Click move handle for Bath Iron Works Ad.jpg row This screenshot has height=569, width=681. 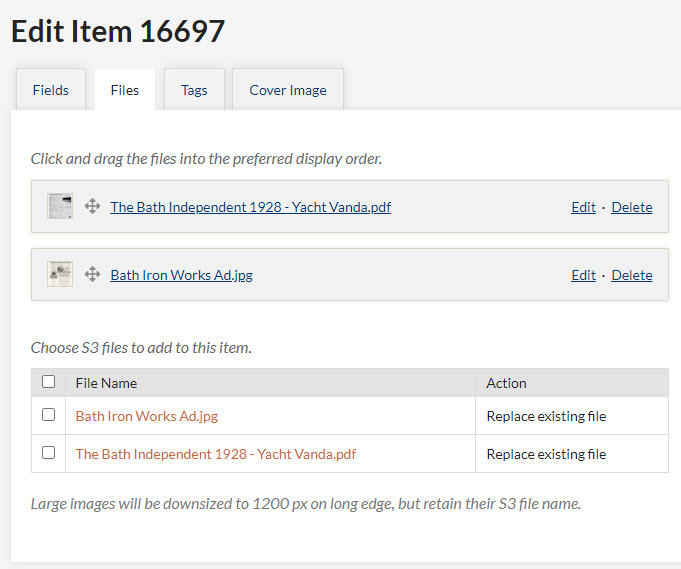92,275
